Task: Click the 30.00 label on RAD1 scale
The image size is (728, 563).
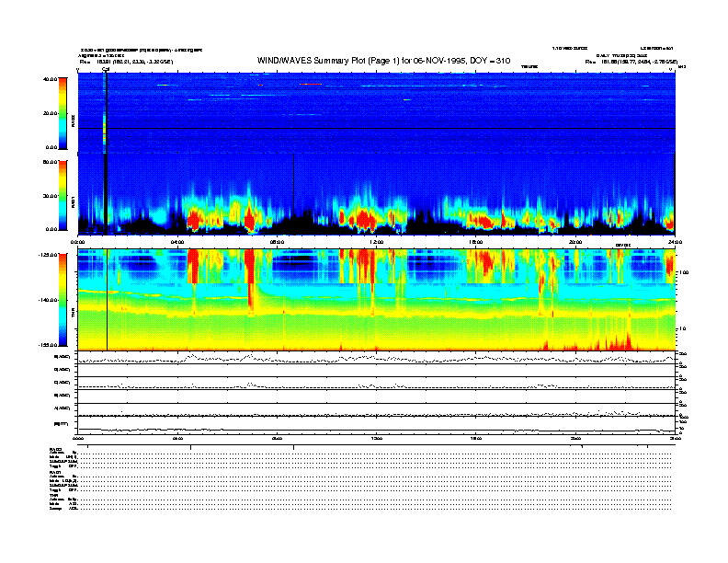Action: point(50,196)
